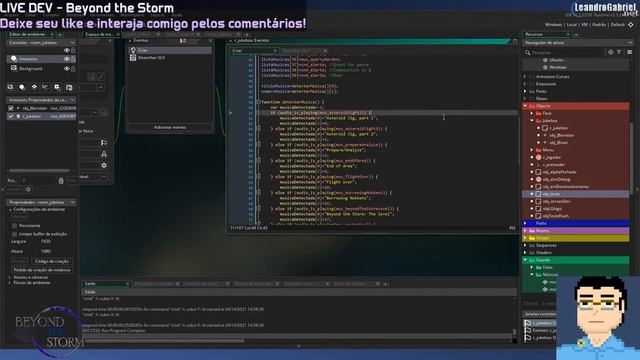Open the asset browser hamburger menu

coord(629,52)
